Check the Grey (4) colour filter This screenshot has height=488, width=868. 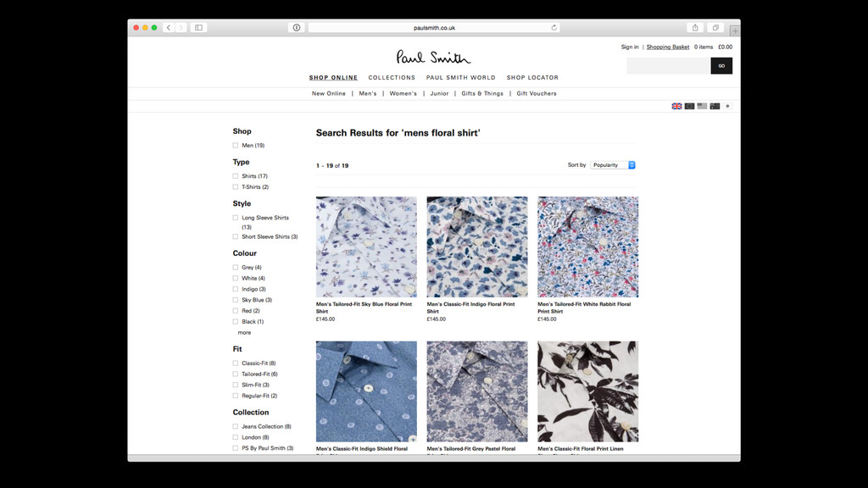pos(236,267)
